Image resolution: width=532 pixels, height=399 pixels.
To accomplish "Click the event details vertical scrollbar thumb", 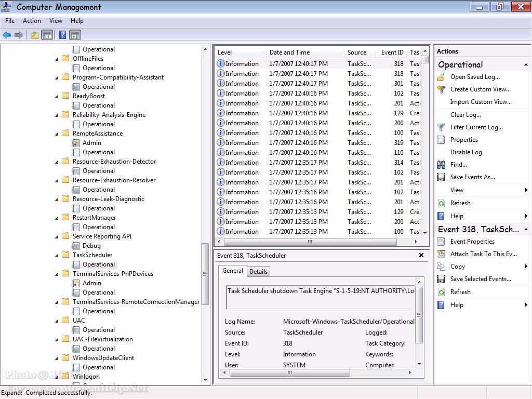I will (x=419, y=314).
